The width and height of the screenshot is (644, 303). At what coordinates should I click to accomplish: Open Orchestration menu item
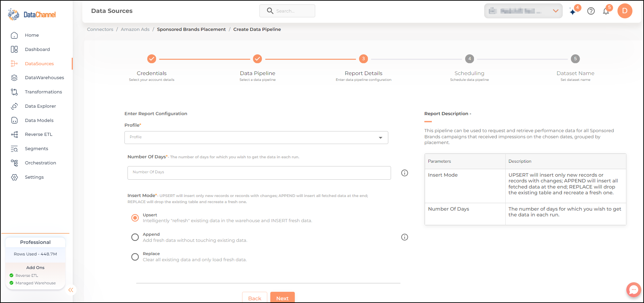(x=40, y=163)
